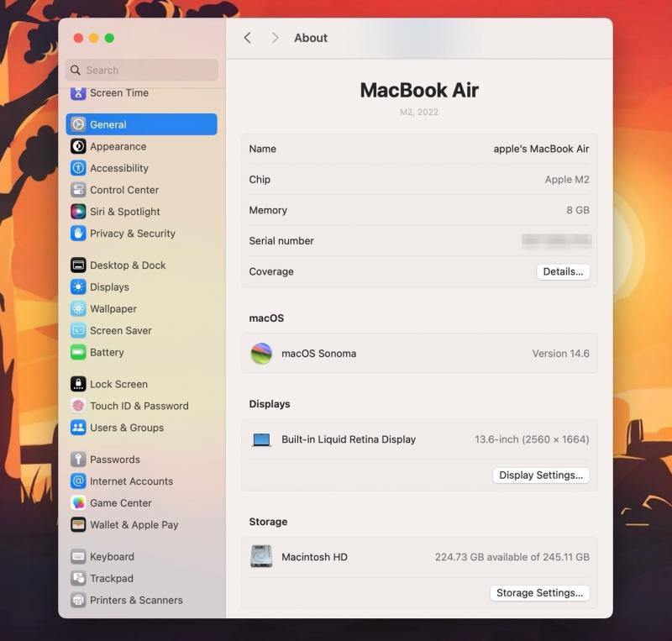Screen dimensions: 672x641
Task: Click the Wallpaper icon in sidebar
Action: [78, 308]
